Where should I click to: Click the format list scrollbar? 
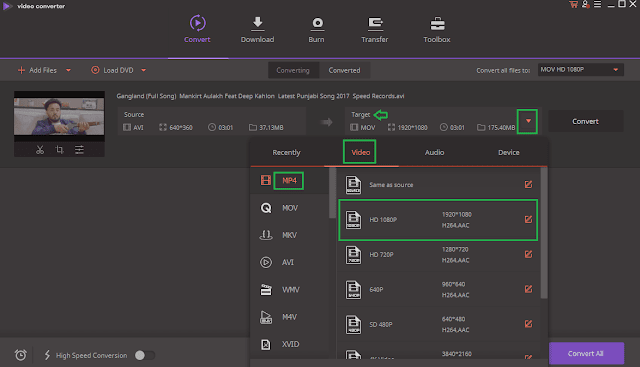point(332,193)
